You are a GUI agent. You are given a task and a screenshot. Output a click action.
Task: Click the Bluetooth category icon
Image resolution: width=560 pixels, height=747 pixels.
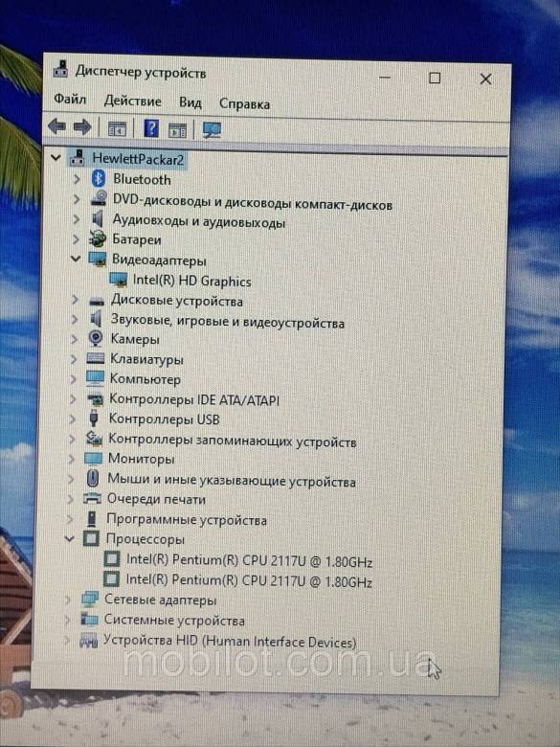[x=99, y=179]
